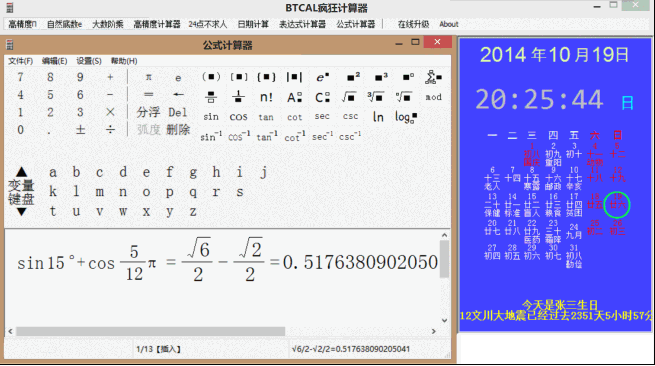The height and width of the screenshot is (366, 655).
Task: Click the vertical scrollbar down arrow
Action: (444, 320)
